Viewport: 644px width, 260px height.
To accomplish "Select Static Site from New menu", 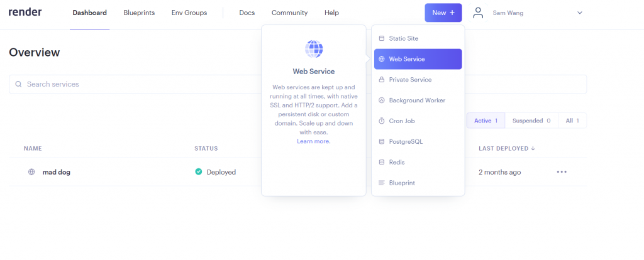I will pos(418,38).
